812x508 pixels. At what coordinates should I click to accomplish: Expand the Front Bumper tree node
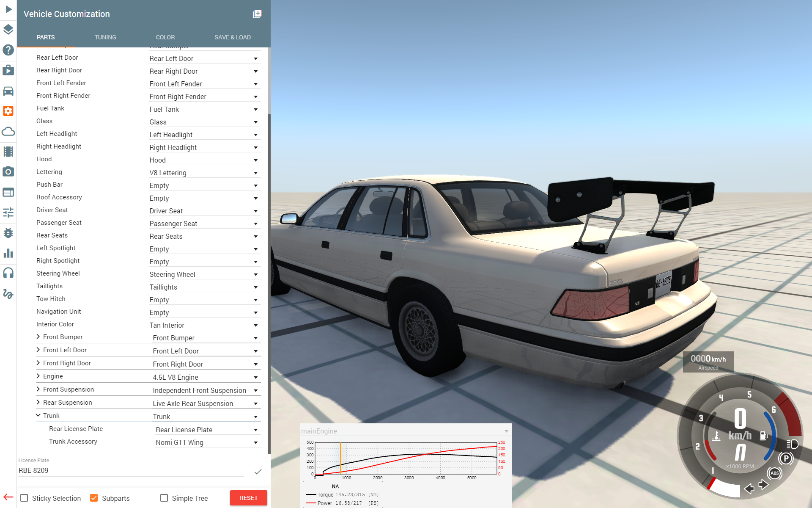click(38, 337)
